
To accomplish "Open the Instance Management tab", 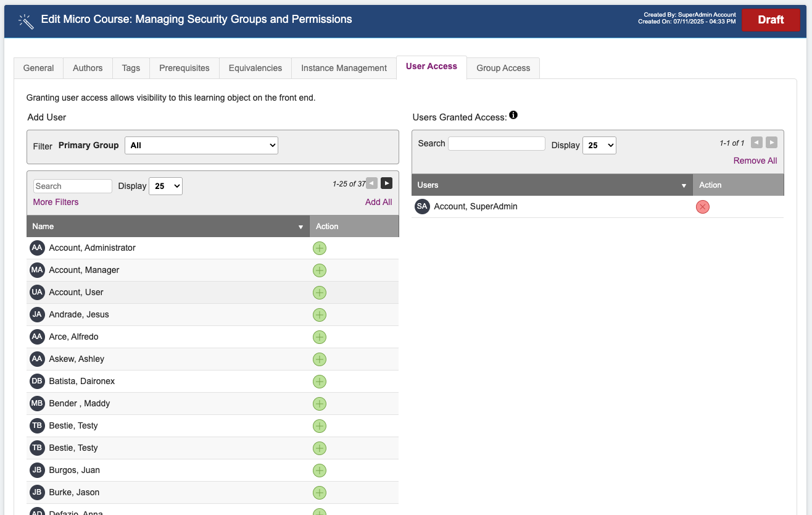I will (344, 68).
